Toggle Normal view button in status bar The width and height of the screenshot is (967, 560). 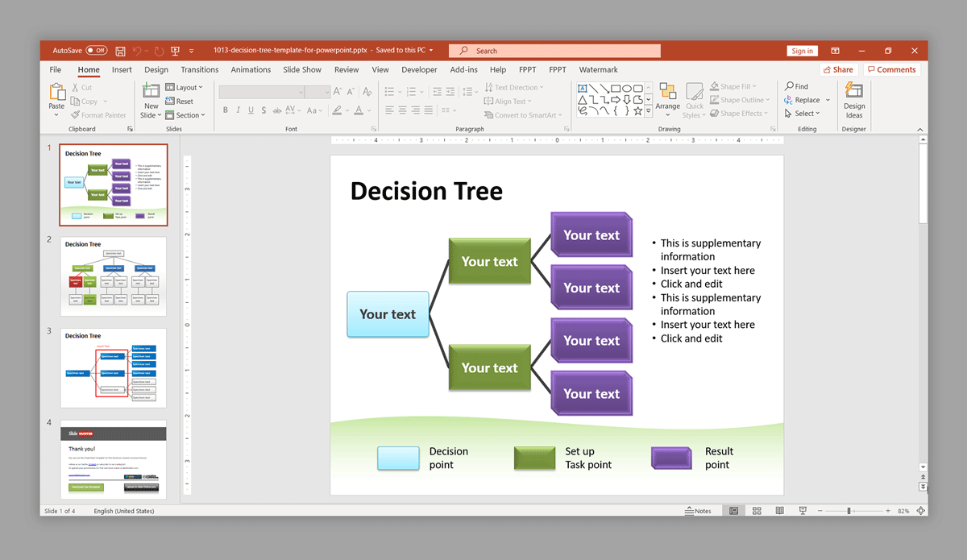[733, 511]
